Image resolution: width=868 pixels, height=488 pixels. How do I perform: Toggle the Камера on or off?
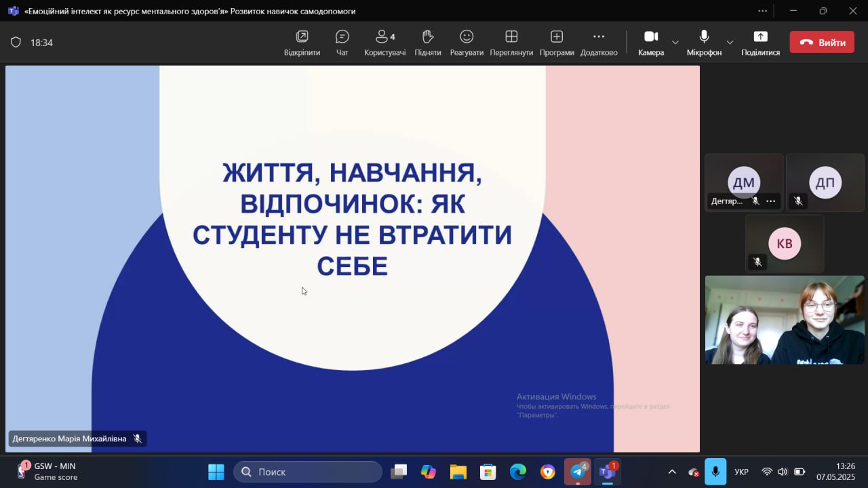(x=651, y=43)
